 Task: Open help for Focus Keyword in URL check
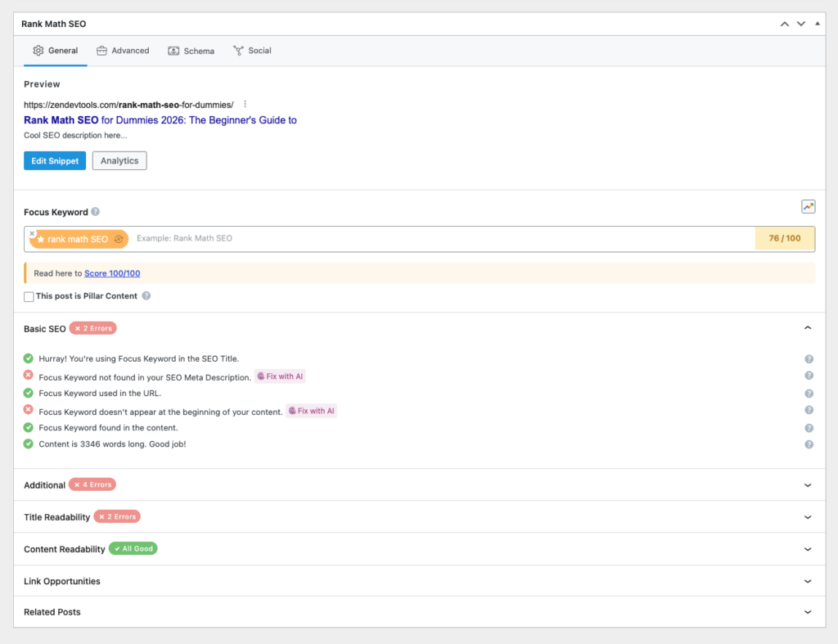pos(809,394)
